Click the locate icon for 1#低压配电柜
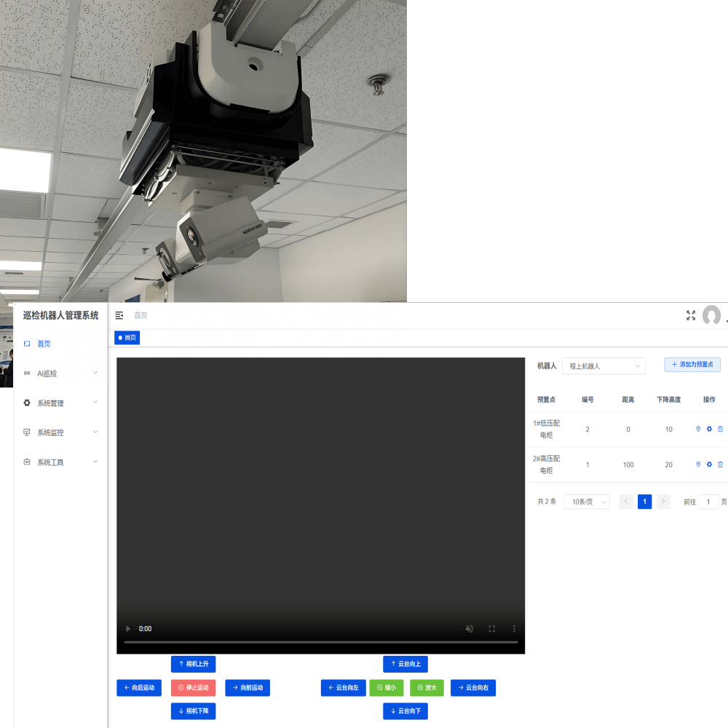The image size is (728, 728). pyautogui.click(x=698, y=430)
